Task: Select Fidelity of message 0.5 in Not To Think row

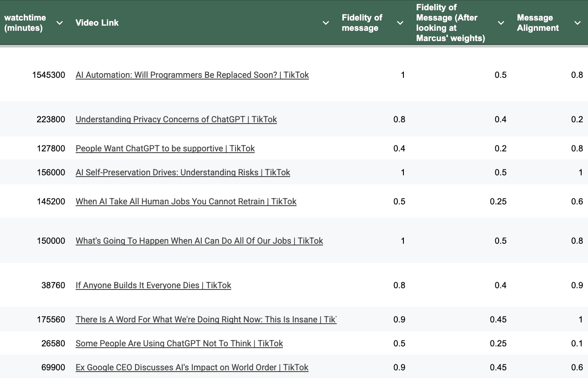Action: [399, 343]
